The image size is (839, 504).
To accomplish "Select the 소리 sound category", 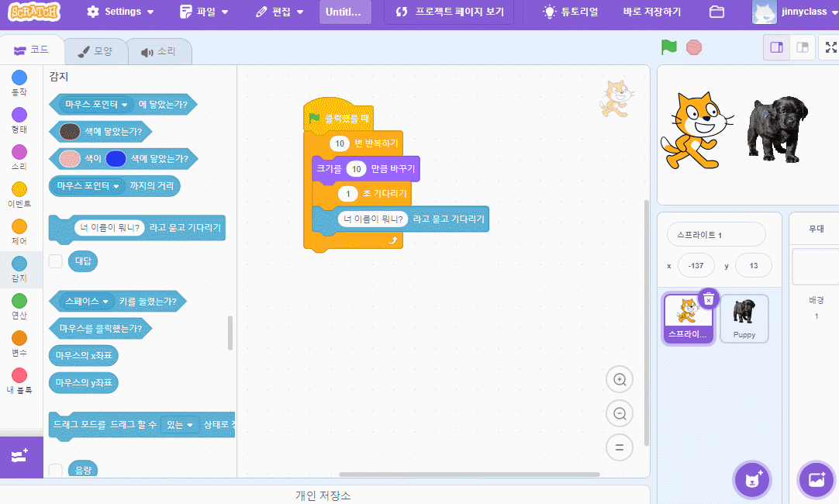I will pyautogui.click(x=19, y=157).
